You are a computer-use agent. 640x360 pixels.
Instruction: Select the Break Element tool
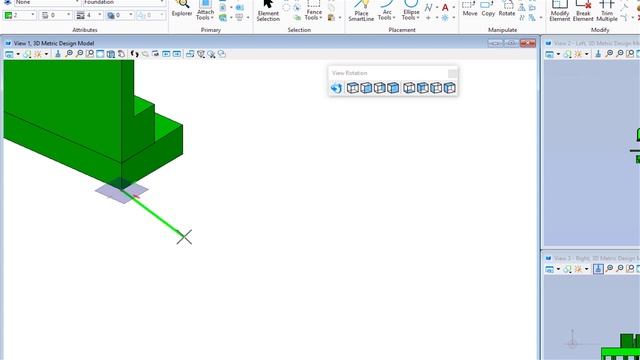[583, 10]
